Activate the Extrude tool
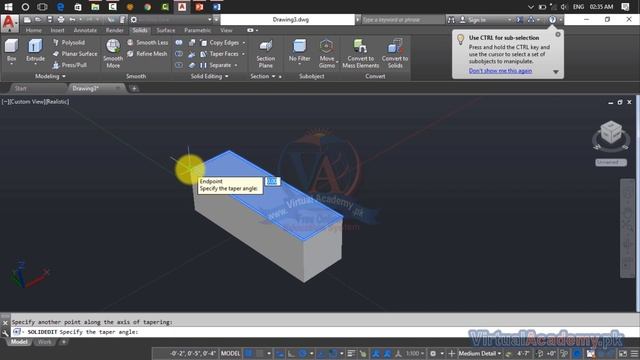The image size is (640, 360). [x=35, y=51]
